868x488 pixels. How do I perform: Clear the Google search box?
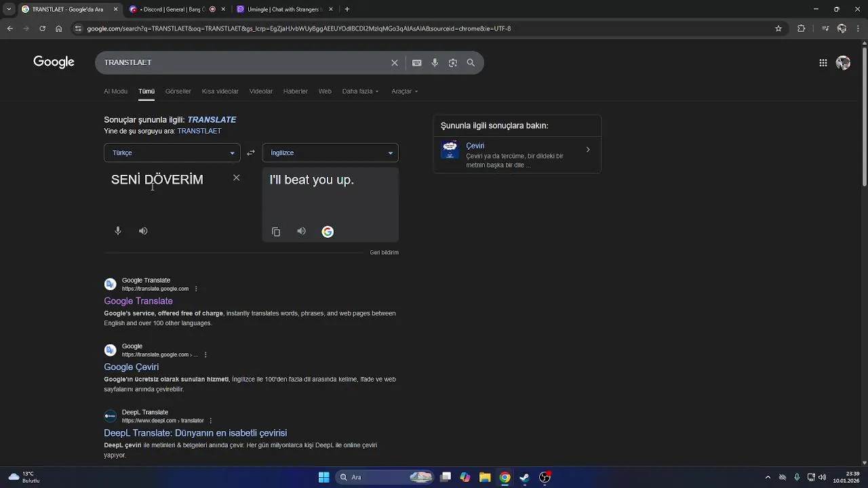pos(395,62)
